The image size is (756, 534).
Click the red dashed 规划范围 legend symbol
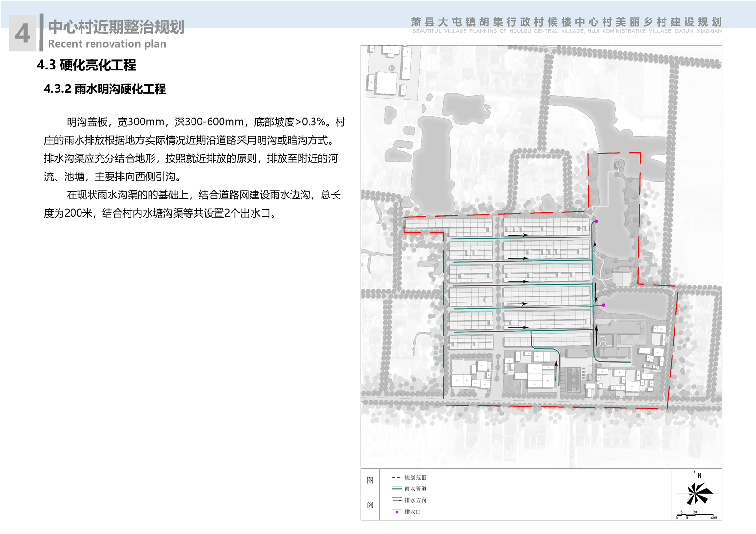396,477
